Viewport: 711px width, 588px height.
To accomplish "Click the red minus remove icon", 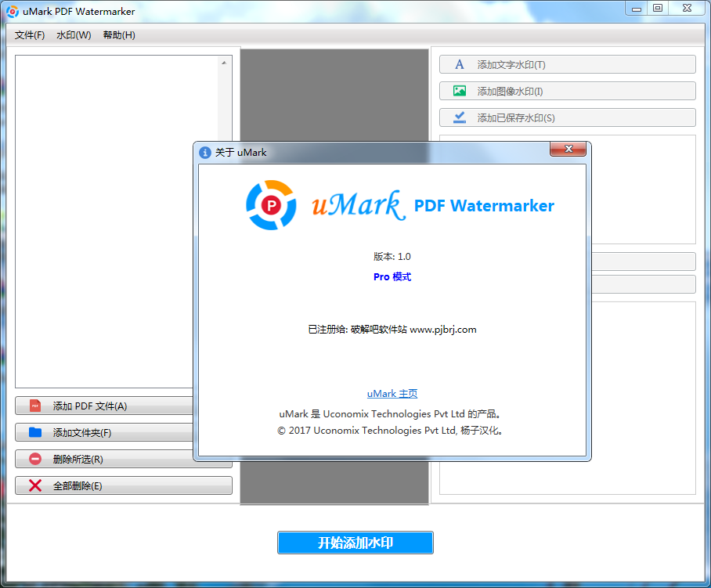I will [x=35, y=460].
